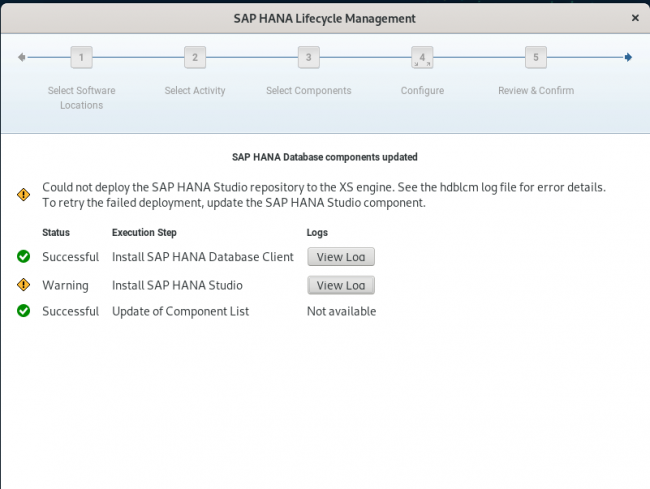The width and height of the screenshot is (650, 489).
Task: Click the wizard back arrow icon
Action: click(22, 57)
